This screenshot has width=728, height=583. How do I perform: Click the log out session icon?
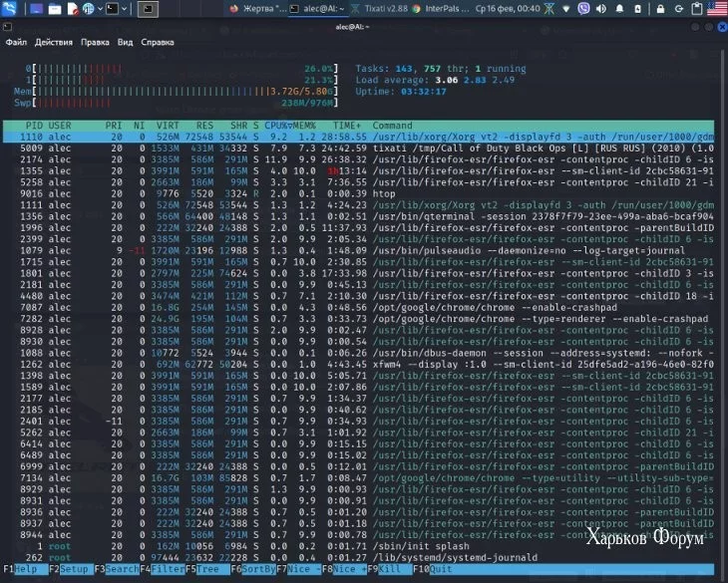[678, 9]
